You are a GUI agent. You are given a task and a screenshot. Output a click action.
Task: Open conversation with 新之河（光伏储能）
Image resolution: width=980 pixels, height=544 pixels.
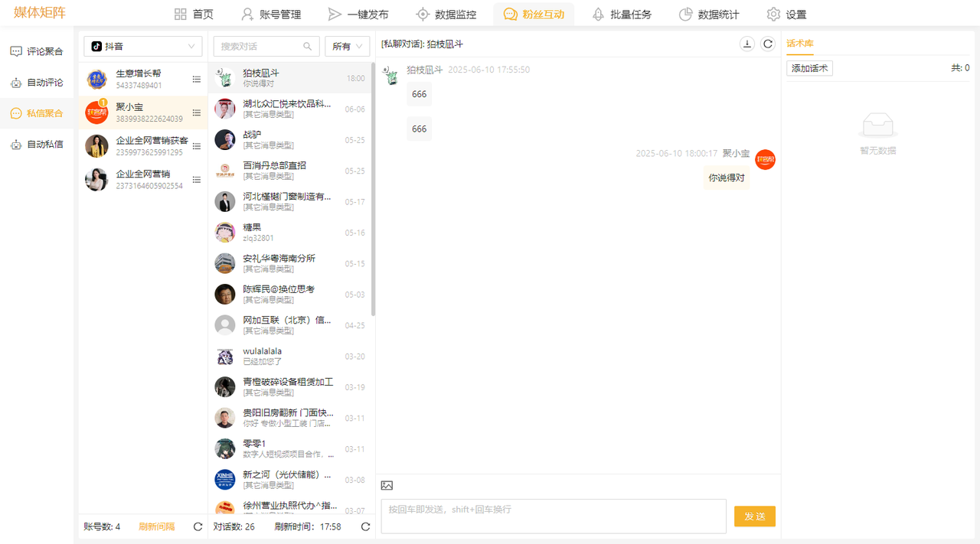(291, 480)
